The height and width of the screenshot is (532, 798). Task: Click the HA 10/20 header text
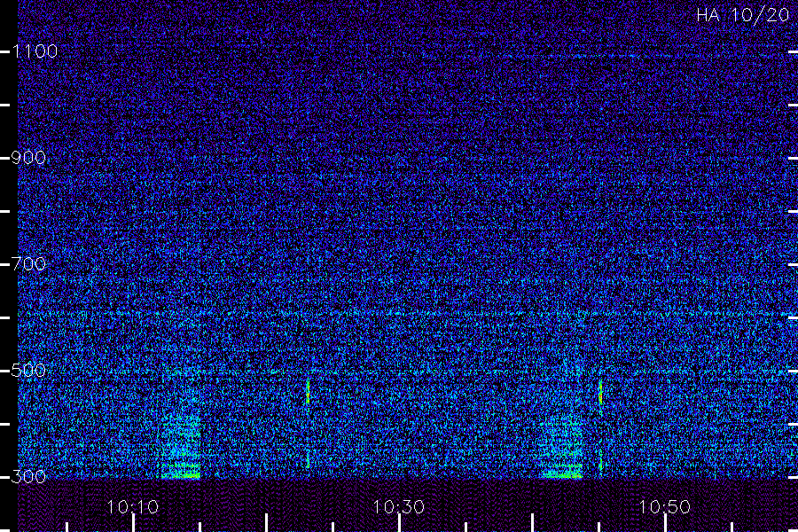(742, 15)
